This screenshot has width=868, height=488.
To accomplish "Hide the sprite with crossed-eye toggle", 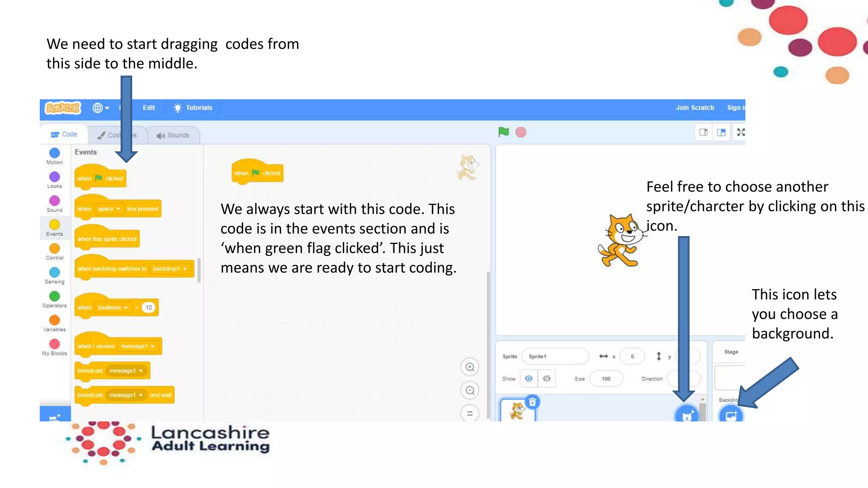I will pos(547,378).
